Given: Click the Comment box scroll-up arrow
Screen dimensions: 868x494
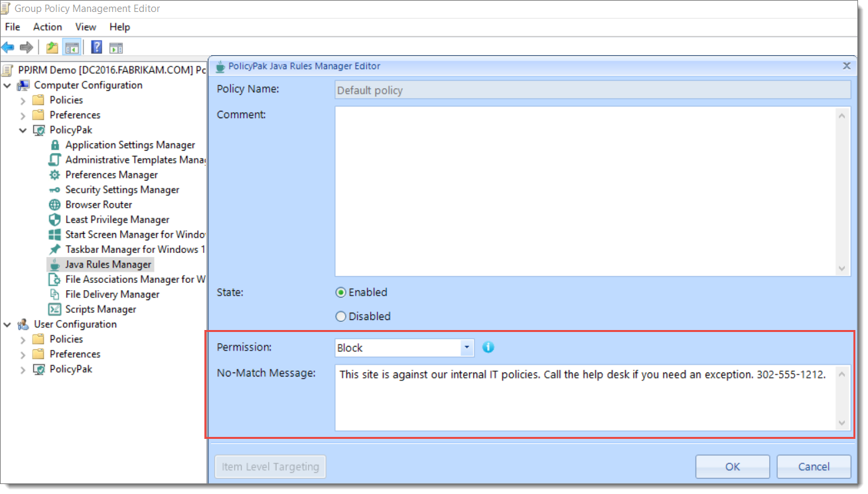Looking at the screenshot, I should pos(843,115).
